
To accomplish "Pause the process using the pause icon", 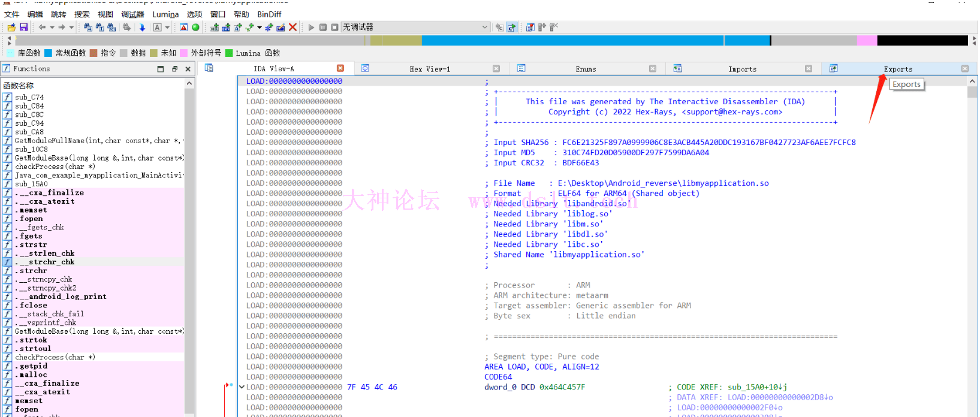I will click(323, 28).
